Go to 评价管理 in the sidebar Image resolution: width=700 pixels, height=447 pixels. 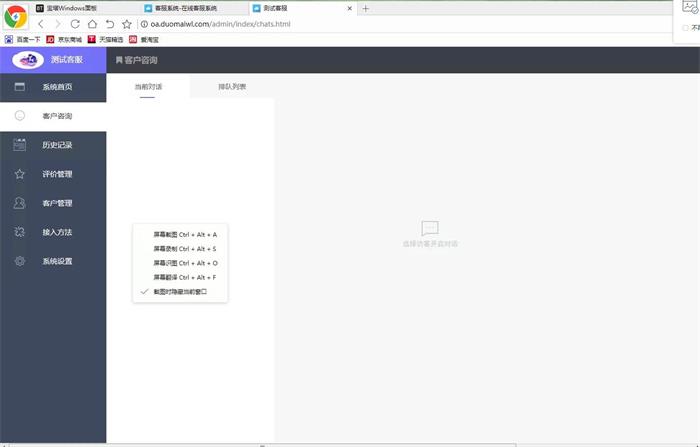53,174
